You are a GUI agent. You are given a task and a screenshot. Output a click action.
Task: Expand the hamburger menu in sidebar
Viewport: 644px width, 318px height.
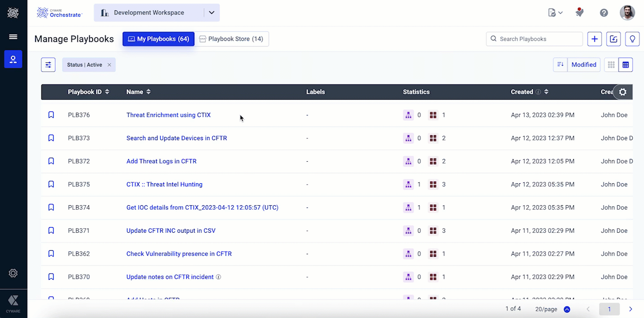tap(13, 37)
